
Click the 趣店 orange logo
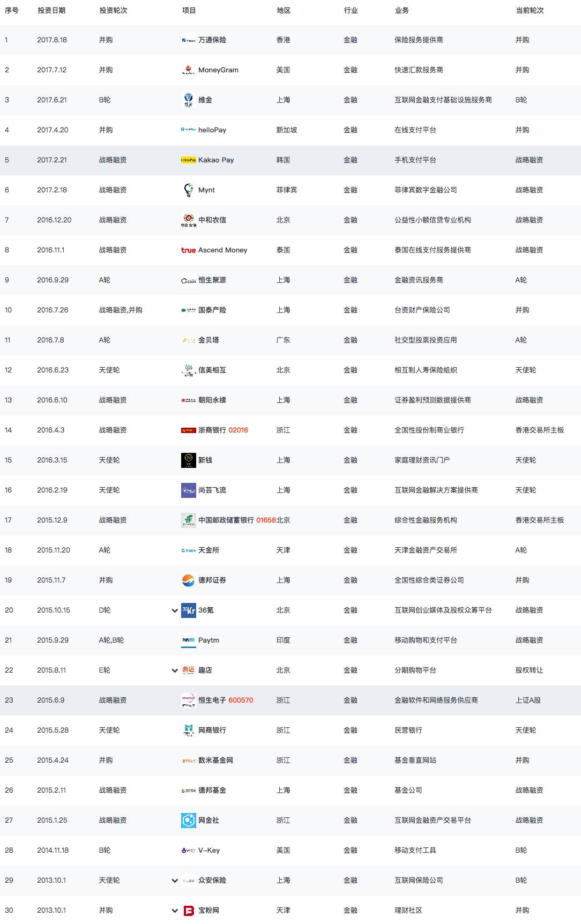point(188,670)
